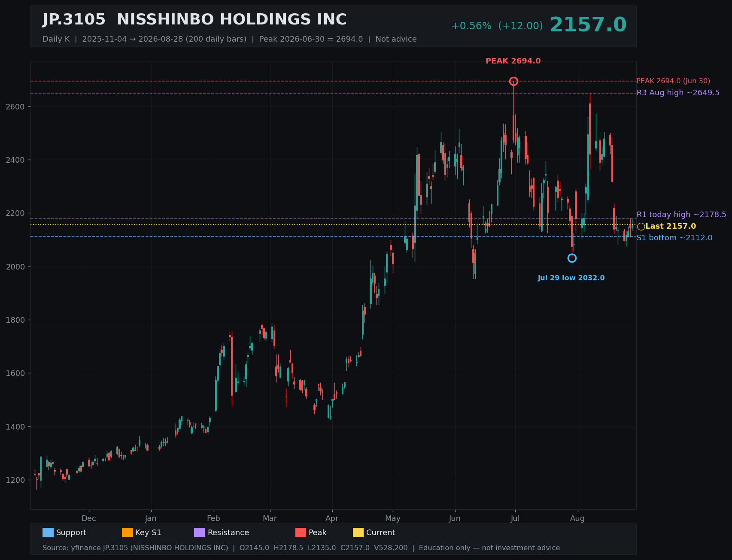
Task: Click the 2600 y-axis tick label
Action: [16, 107]
